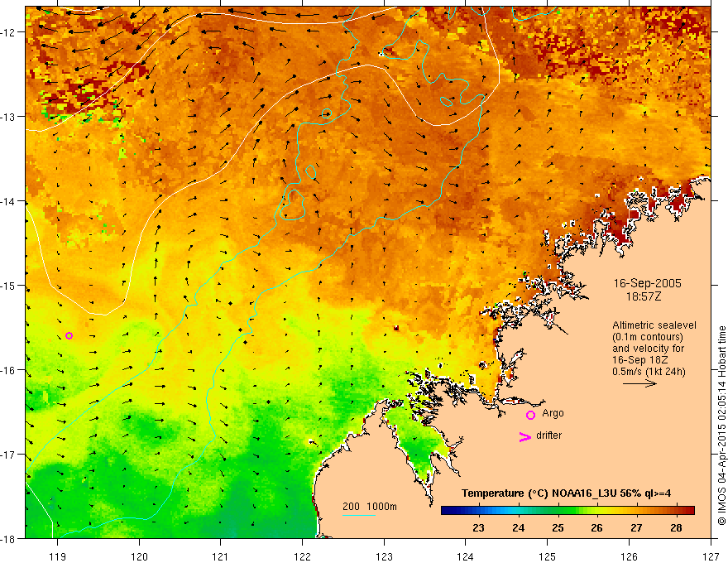The width and height of the screenshot is (728, 563).
Task: Click the 'and velocity for' text line
Action: (648, 349)
